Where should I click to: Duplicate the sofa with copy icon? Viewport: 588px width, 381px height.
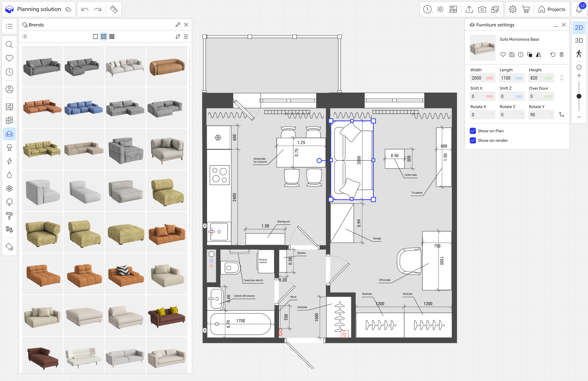[x=529, y=54]
